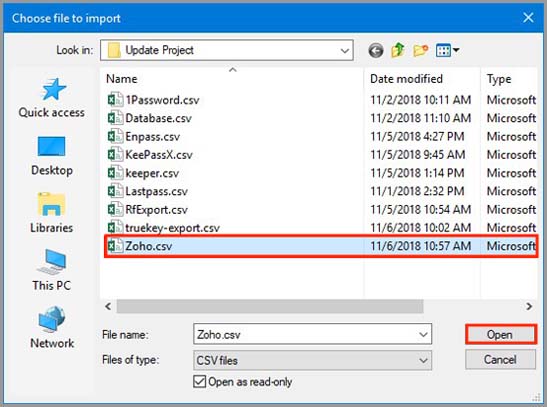Open Libraries in the sidebar

[52, 213]
